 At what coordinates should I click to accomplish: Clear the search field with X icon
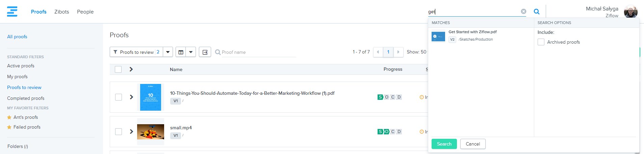click(523, 12)
